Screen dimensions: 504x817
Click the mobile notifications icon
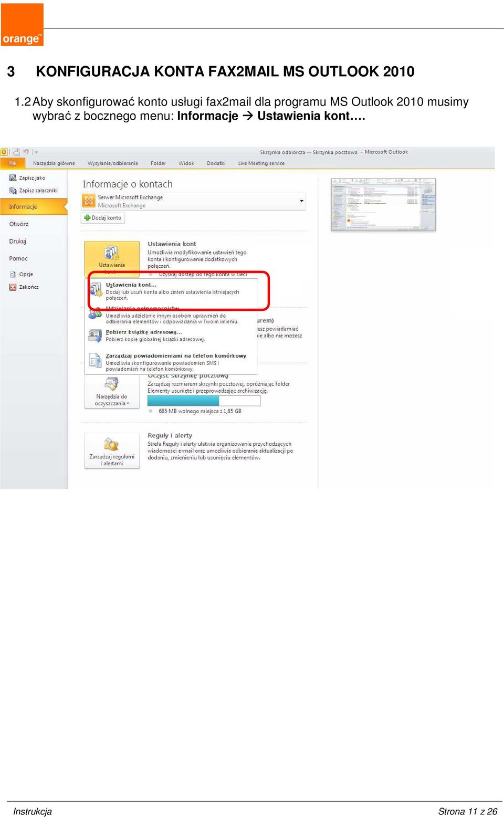tap(95, 360)
